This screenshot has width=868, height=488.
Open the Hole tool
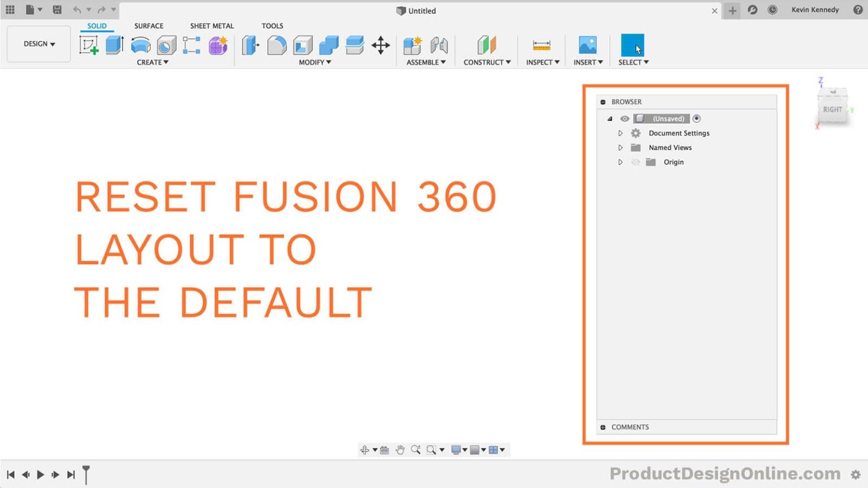click(166, 44)
